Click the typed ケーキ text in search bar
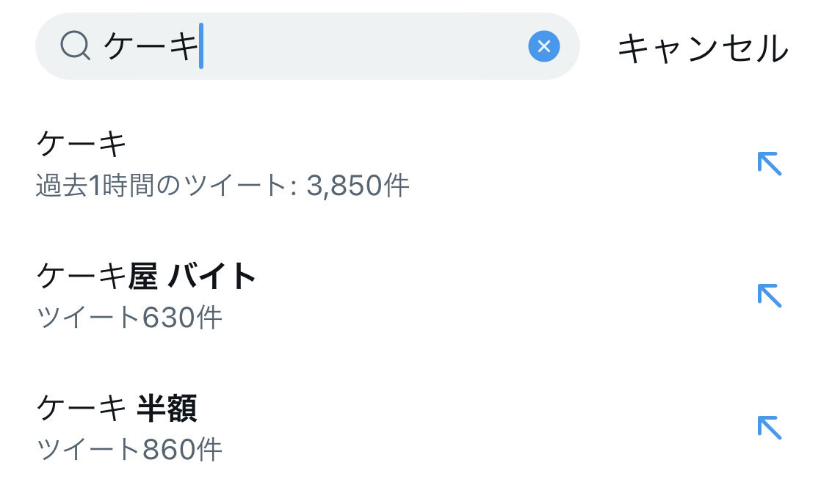The height and width of the screenshot is (504, 821). click(151, 47)
